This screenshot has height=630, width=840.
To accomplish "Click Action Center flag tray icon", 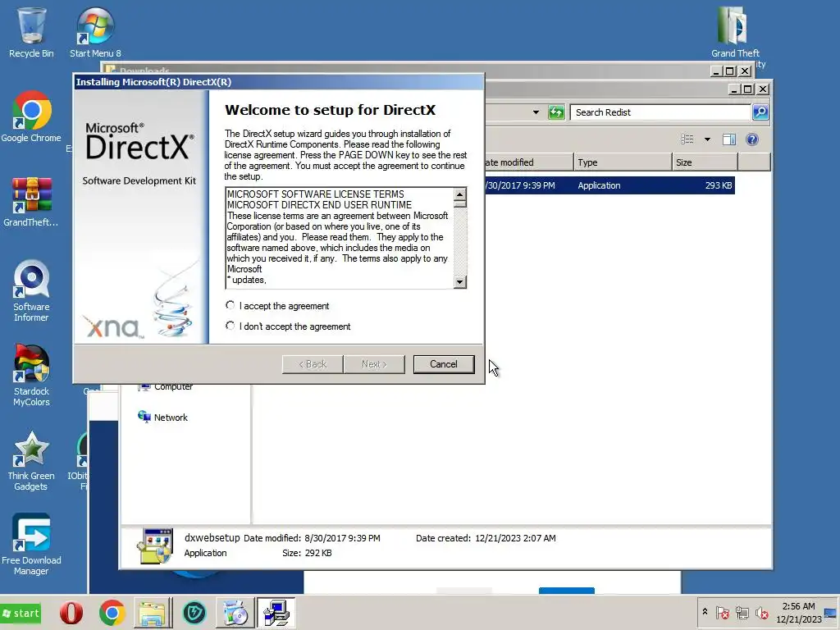I will coord(722,612).
